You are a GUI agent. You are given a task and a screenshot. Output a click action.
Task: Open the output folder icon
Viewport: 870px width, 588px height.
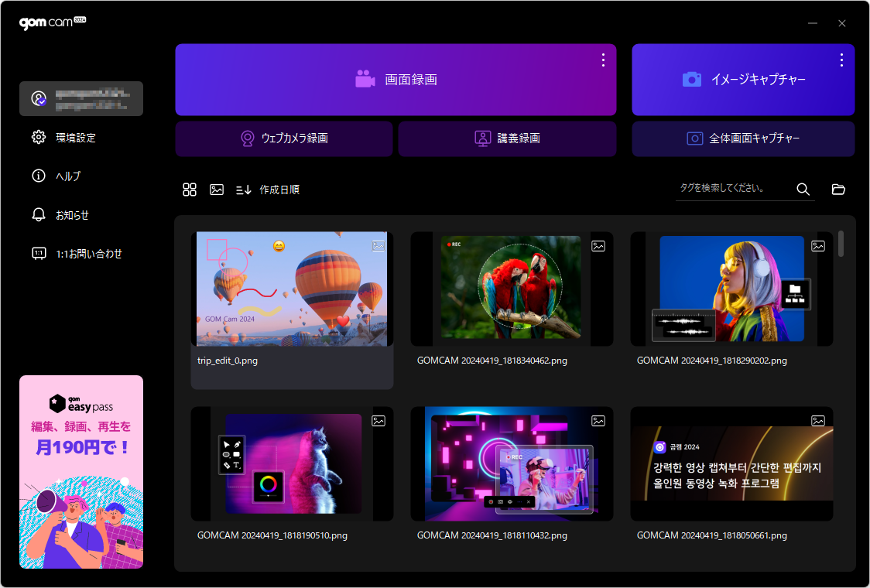coord(838,190)
